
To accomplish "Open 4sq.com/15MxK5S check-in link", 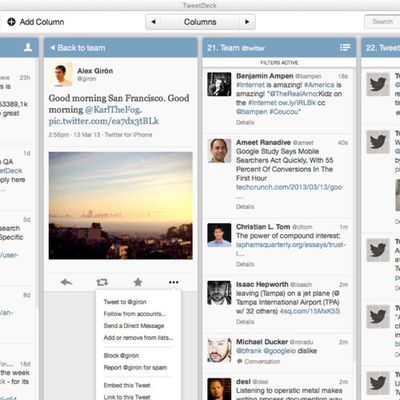I will pyautogui.click(x=310, y=311).
